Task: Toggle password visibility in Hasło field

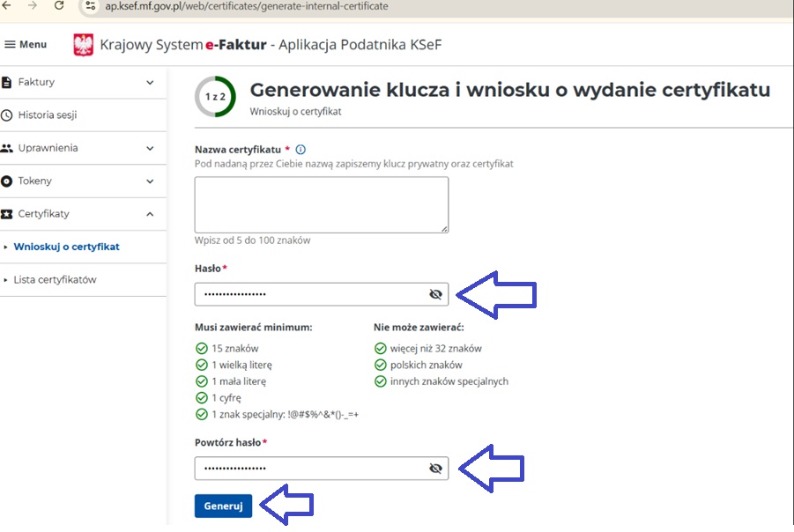Action: tap(434, 294)
